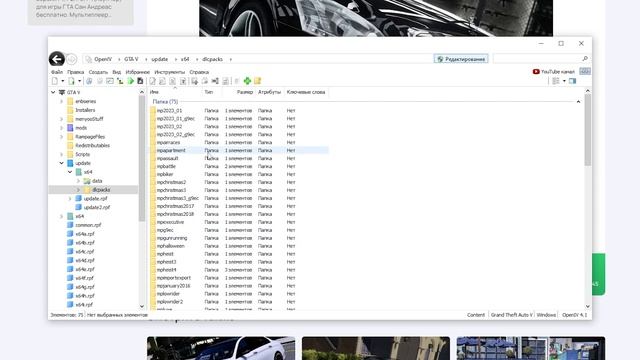The height and width of the screenshot is (360, 640).
Task: Sort by the Атрибуты column header
Action: (269, 92)
